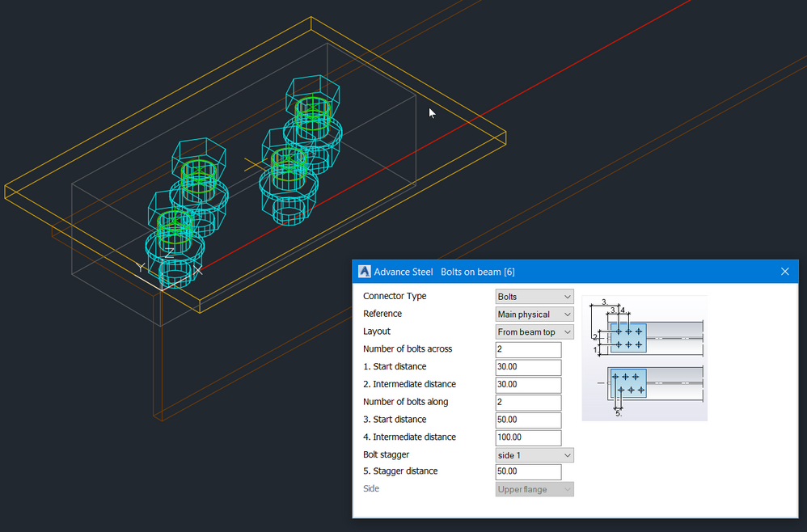Viewport: 807px width, 532px height.
Task: Click the 'Layout' label
Action: [x=377, y=331]
